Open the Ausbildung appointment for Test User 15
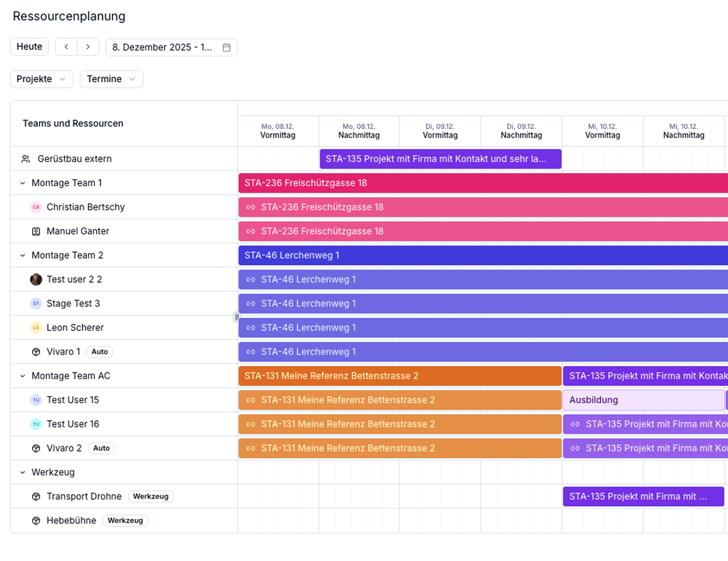 point(643,400)
